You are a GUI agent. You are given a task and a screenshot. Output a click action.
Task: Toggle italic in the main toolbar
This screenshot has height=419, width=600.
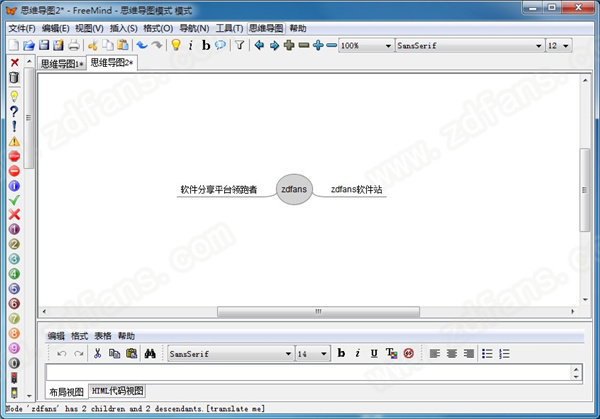[x=191, y=46]
